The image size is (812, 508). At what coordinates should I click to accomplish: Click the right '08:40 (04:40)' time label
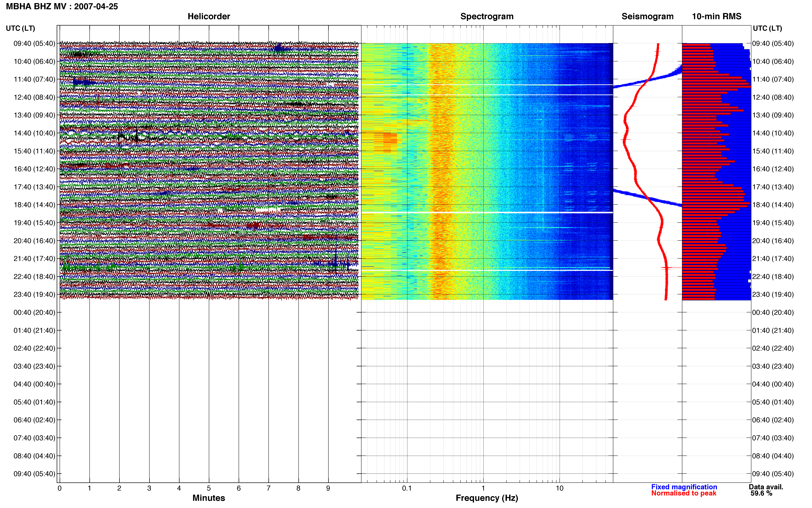773,456
